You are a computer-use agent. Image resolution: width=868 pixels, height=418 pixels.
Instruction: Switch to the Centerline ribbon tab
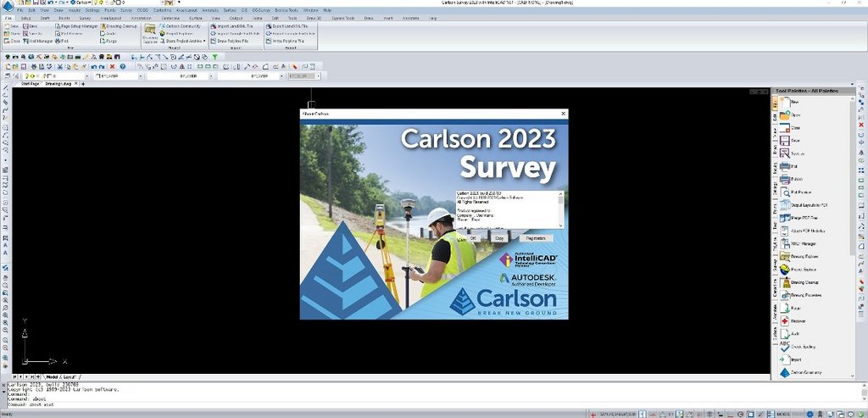point(170,18)
